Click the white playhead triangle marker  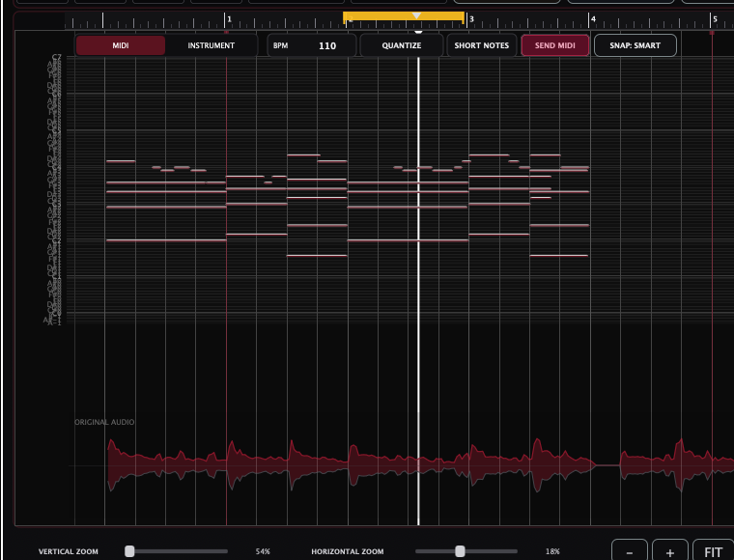[x=416, y=15]
